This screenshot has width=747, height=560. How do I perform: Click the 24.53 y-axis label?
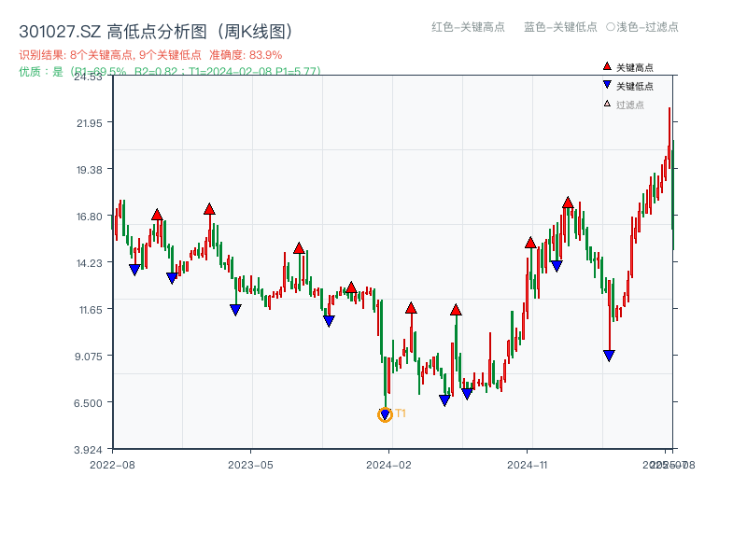coord(88,77)
